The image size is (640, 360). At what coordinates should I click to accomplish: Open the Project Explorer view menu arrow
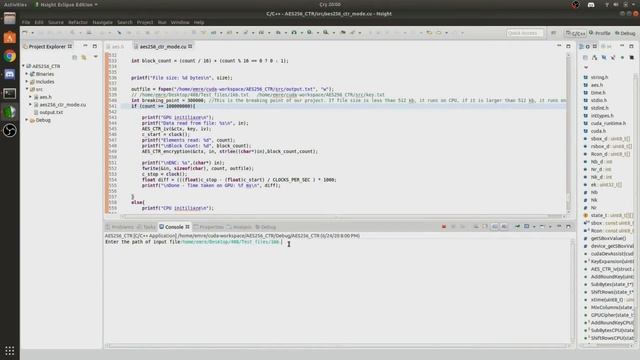click(x=96, y=57)
